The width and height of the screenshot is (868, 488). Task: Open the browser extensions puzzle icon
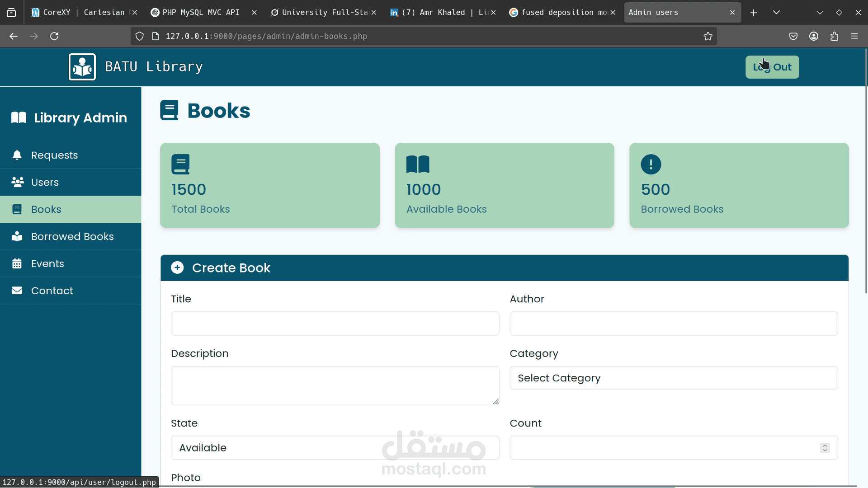coord(834,36)
